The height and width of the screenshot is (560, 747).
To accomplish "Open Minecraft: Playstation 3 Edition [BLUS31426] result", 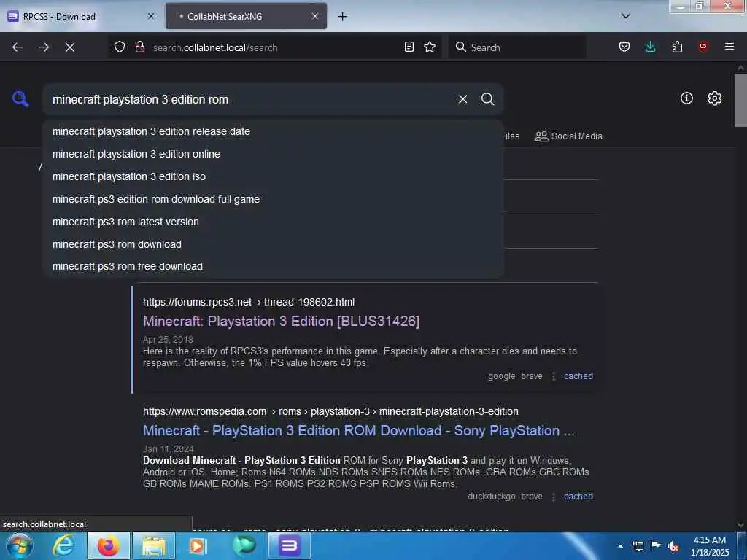I will pyautogui.click(x=281, y=322).
